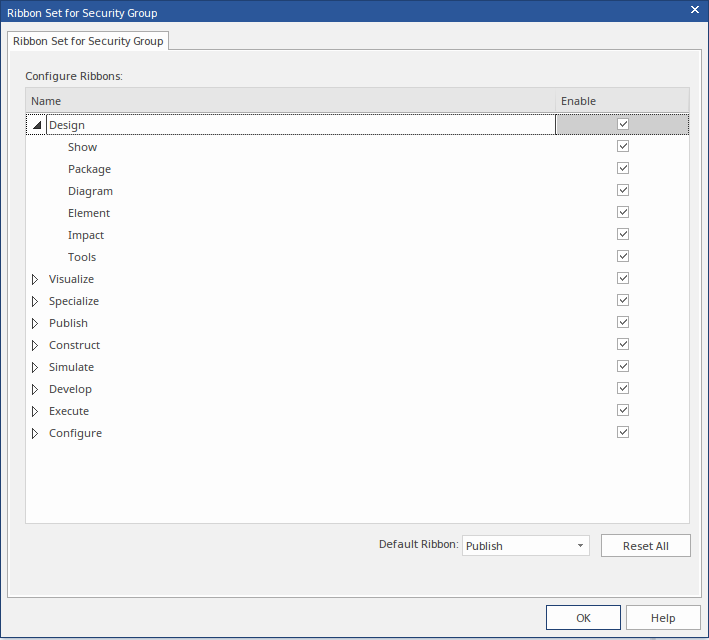Expand the Publish ribbon node
The height and width of the screenshot is (640, 709).
click(36, 323)
